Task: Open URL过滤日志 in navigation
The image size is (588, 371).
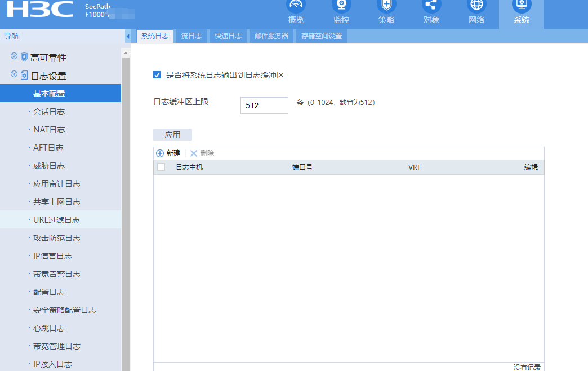Action: [x=60, y=220]
